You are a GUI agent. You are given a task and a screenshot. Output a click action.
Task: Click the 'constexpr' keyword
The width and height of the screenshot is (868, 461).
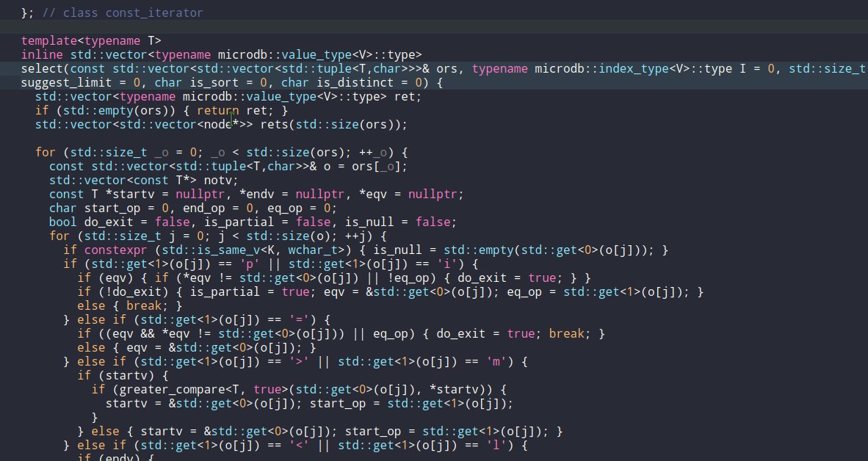coord(116,250)
